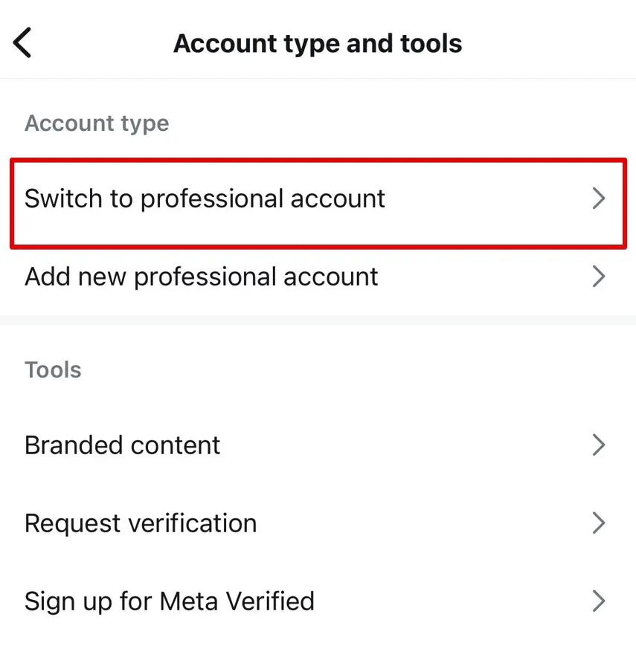Select Add new professional account
The image size is (636, 672).
[x=201, y=277]
